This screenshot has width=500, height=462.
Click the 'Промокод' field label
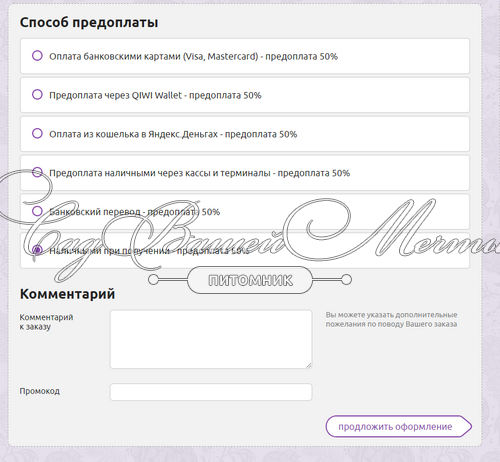pos(39,391)
